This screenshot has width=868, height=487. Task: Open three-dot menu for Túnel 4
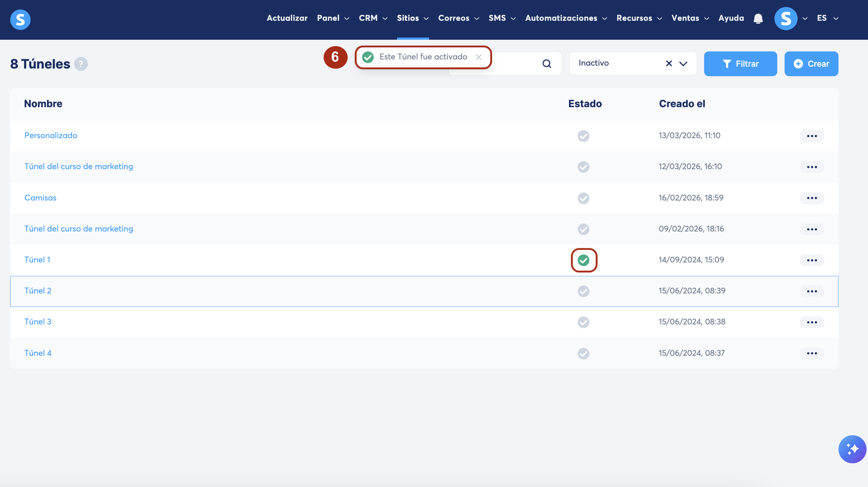tap(812, 353)
